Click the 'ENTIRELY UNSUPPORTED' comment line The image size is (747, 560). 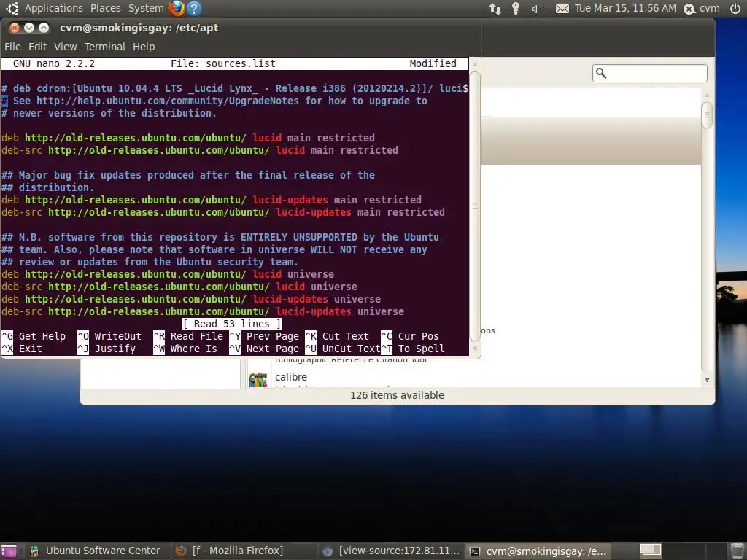click(220, 237)
